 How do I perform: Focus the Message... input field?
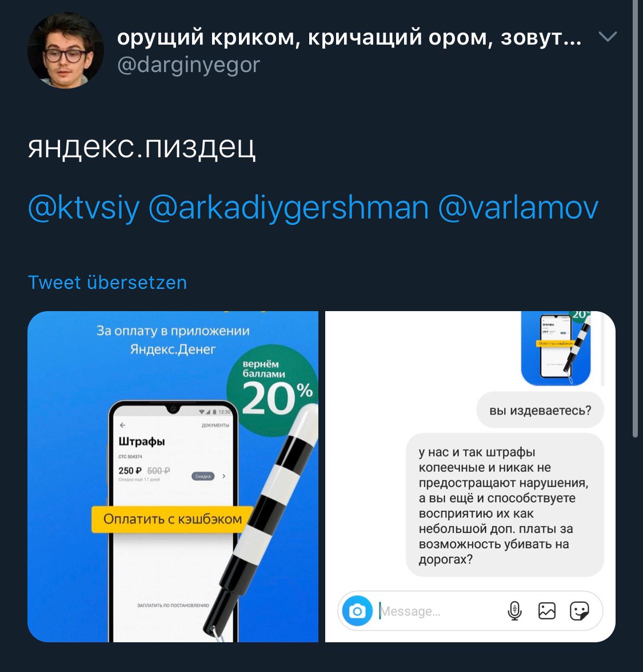(x=439, y=611)
